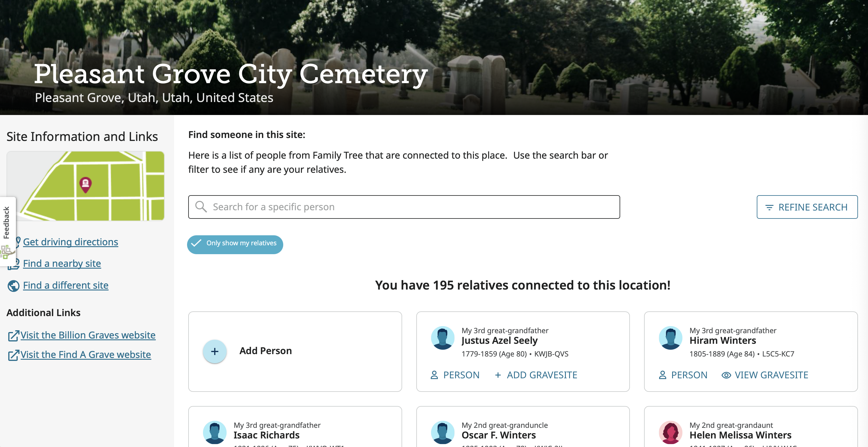This screenshot has height=447, width=868.
Task: Click ID text L5C5-KC7
Action: [x=778, y=354]
